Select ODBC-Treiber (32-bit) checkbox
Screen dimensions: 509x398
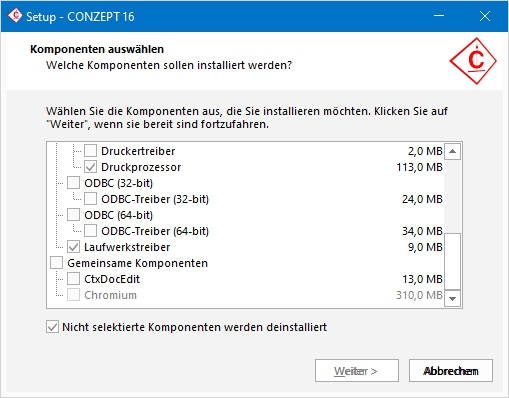tap(90, 199)
